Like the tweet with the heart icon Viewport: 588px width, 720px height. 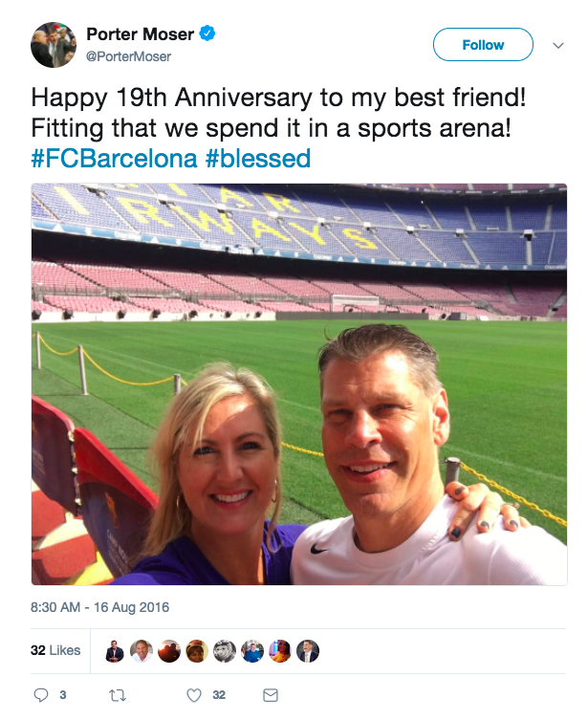[x=194, y=695]
